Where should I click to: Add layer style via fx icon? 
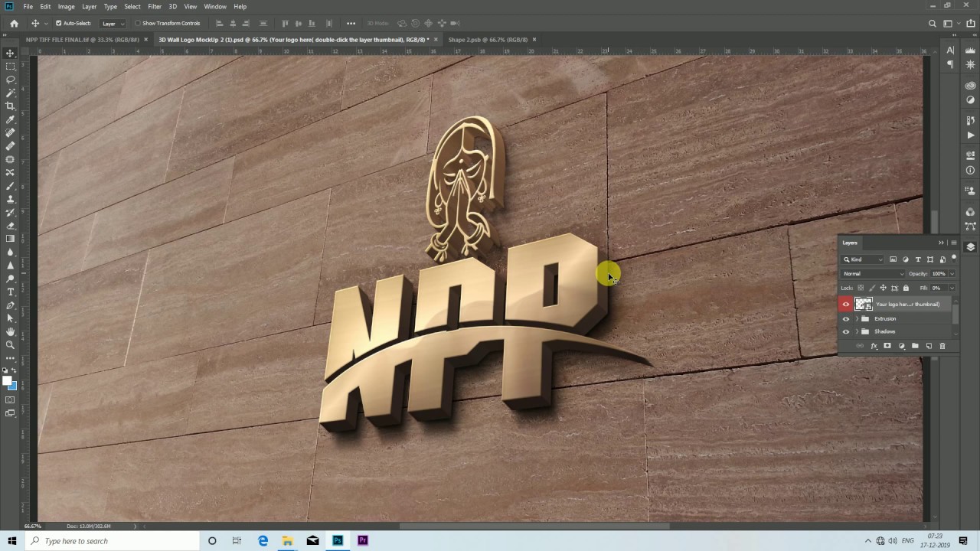tap(874, 346)
